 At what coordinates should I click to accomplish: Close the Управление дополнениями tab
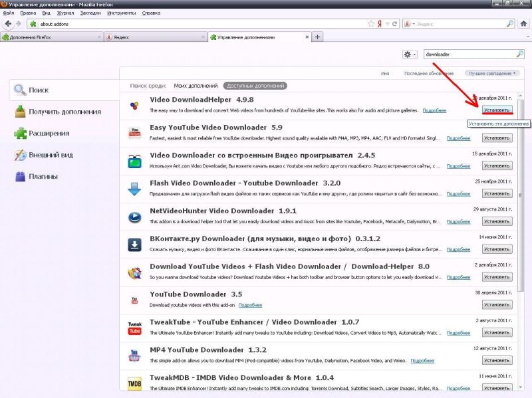(307, 37)
